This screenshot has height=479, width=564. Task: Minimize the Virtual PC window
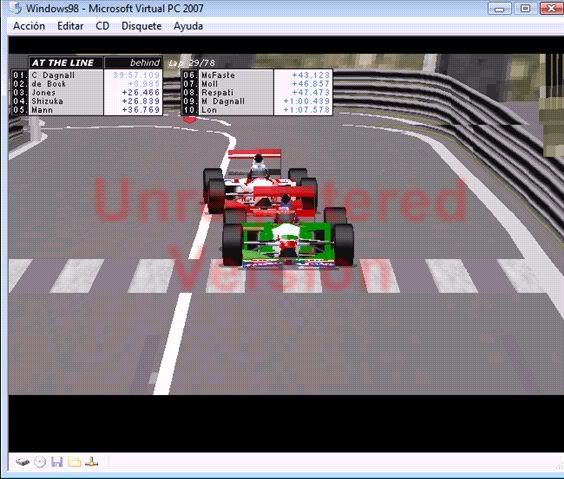(x=500, y=8)
